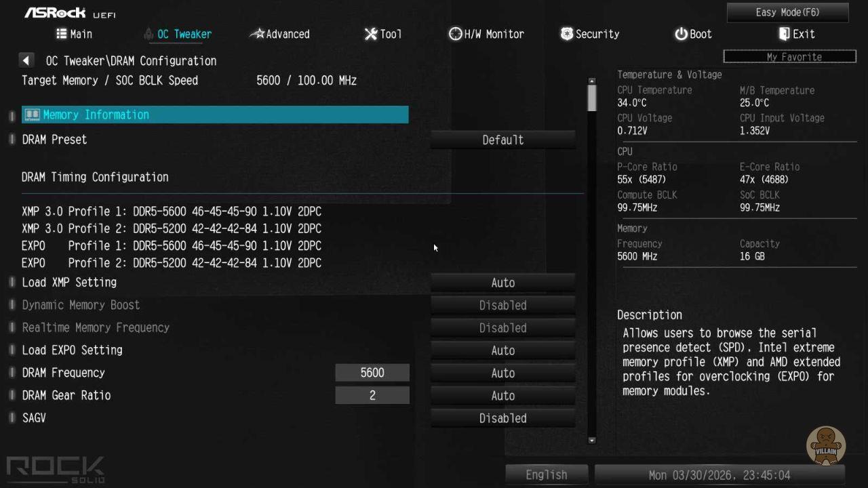Click the Security shield icon

point(566,34)
